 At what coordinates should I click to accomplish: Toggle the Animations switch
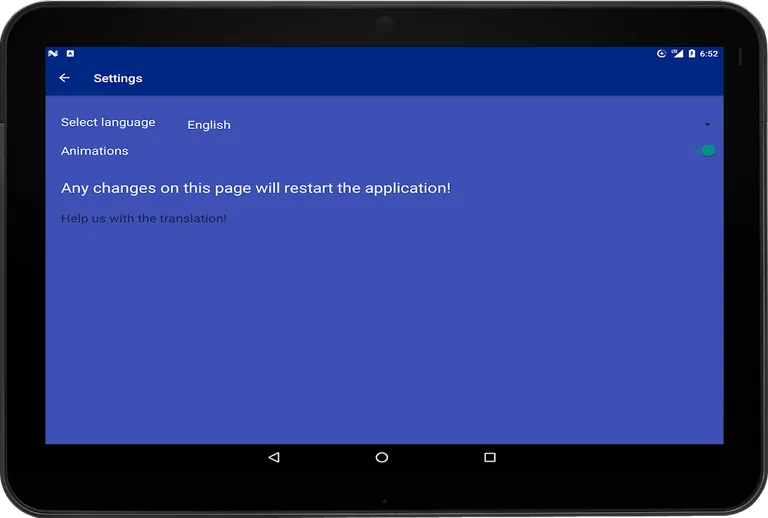[706, 150]
